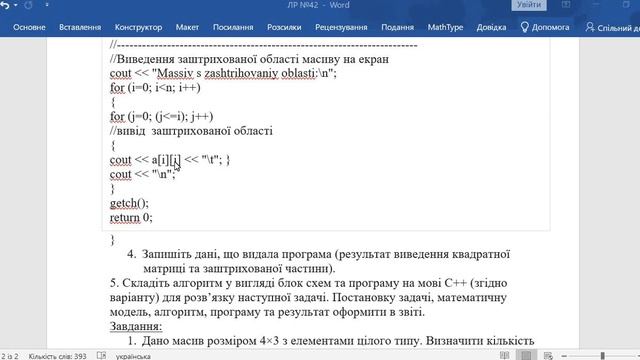Select the Довідка tab
The width and height of the screenshot is (640, 360).
[x=491, y=27]
